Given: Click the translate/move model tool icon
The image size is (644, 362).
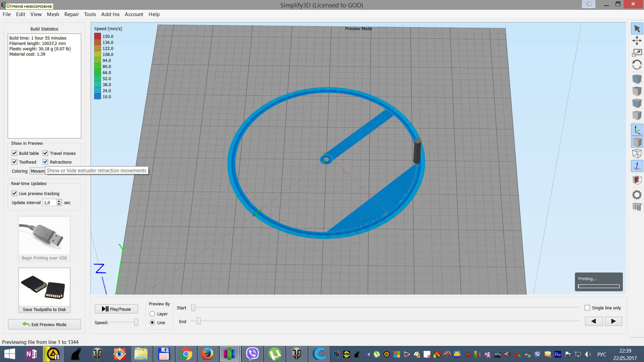Looking at the screenshot, I should pyautogui.click(x=637, y=41).
